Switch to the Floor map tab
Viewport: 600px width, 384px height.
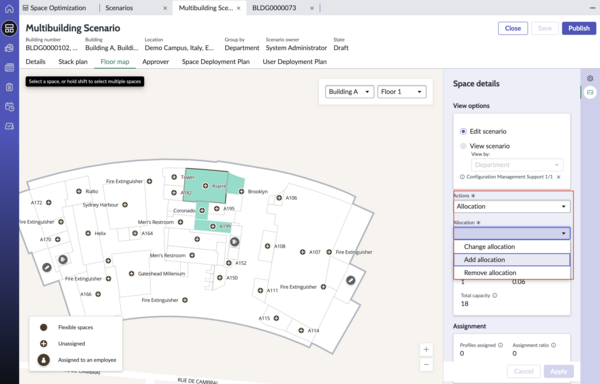(115, 62)
